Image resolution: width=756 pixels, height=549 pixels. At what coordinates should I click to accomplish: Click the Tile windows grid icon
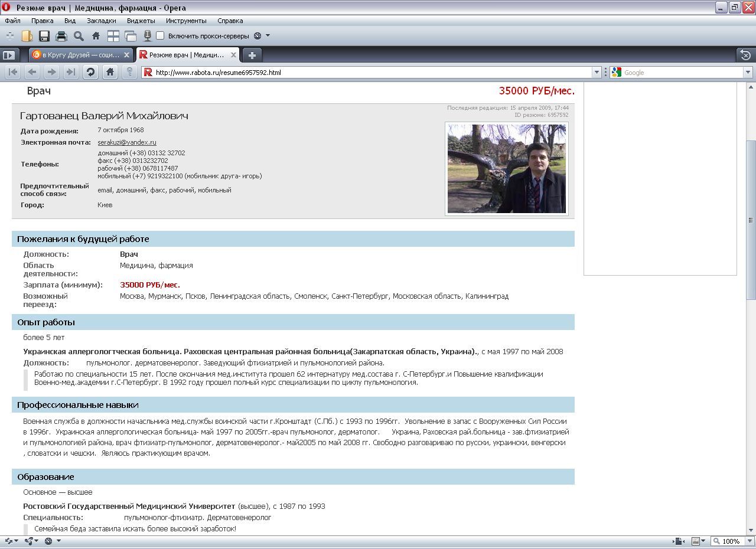pyautogui.click(x=113, y=36)
